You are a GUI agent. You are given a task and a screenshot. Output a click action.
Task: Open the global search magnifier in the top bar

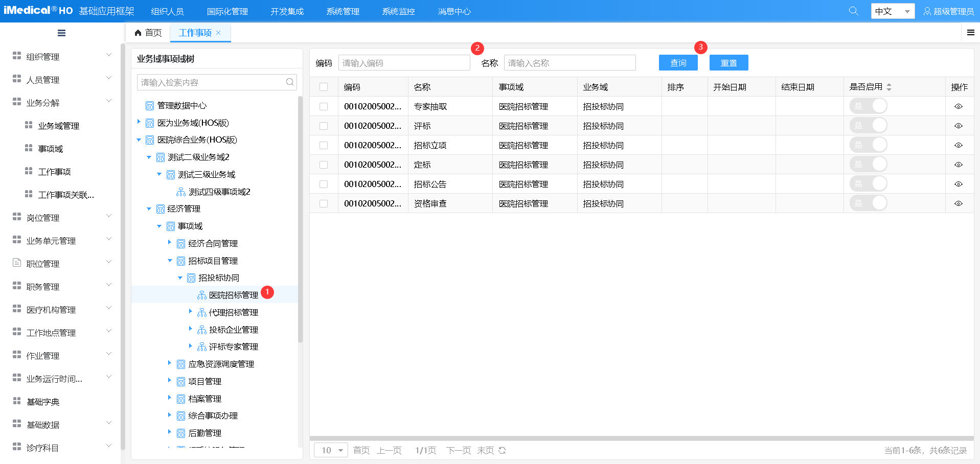[x=853, y=10]
